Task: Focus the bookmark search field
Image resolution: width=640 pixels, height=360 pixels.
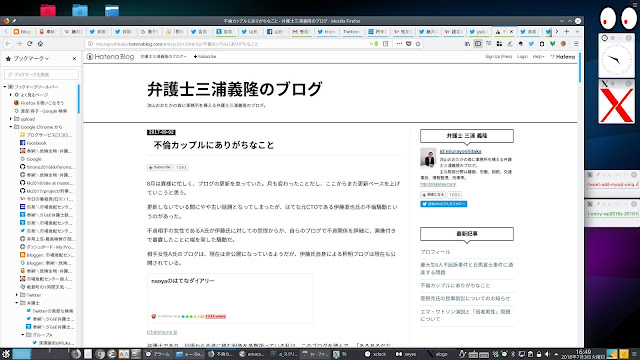Action: click(x=41, y=75)
